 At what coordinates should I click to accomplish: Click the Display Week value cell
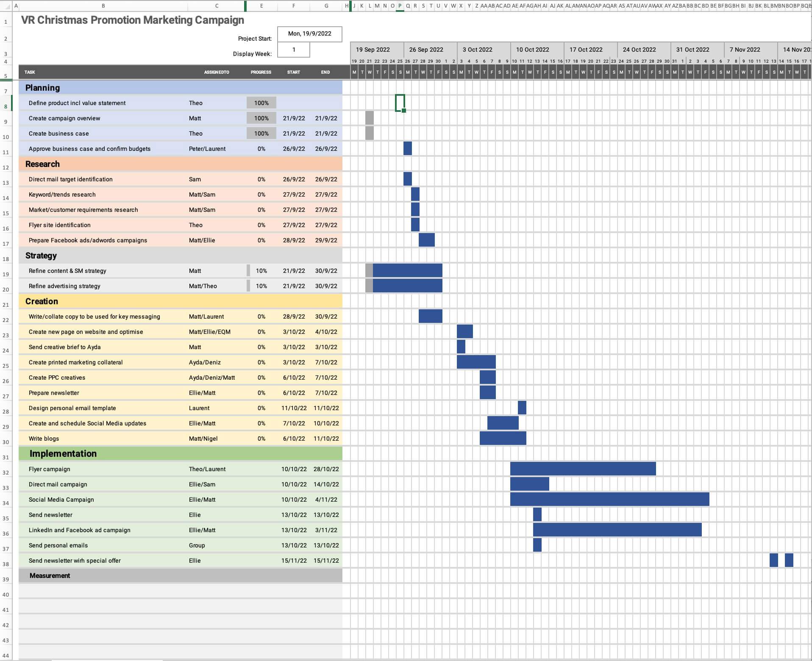click(293, 50)
